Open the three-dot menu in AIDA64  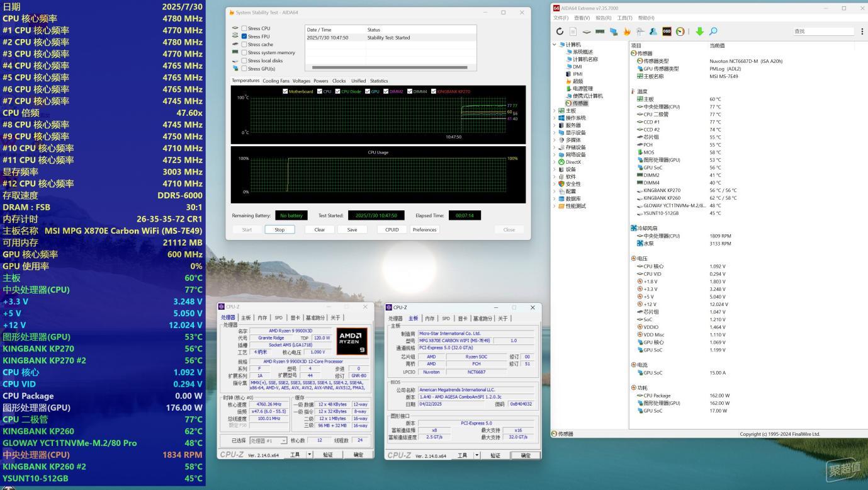click(862, 31)
